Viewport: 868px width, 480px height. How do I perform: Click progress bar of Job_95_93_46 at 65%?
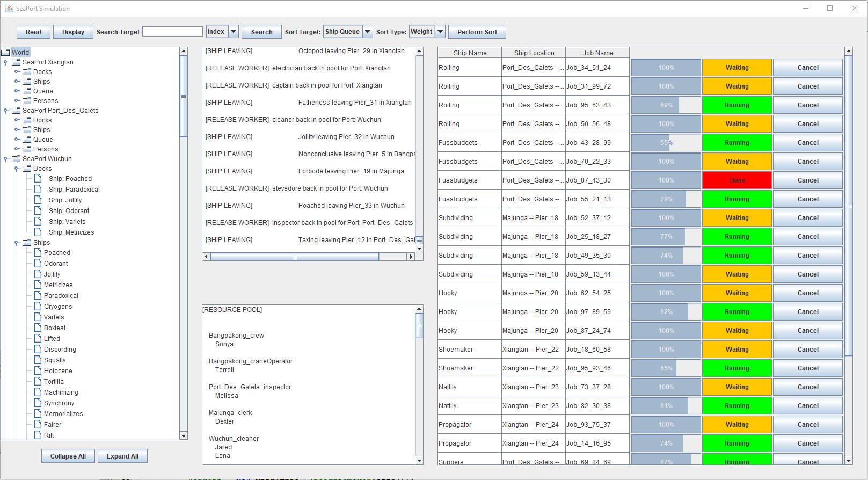pyautogui.click(x=666, y=368)
